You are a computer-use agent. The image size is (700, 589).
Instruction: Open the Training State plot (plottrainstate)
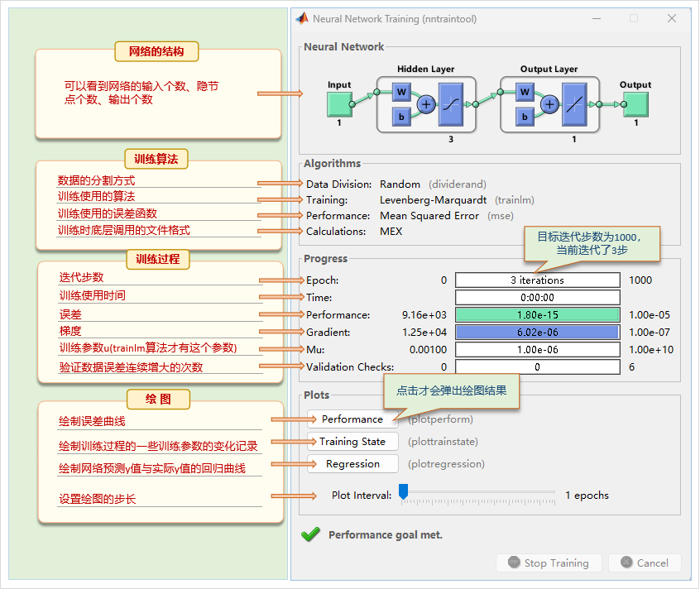352,442
